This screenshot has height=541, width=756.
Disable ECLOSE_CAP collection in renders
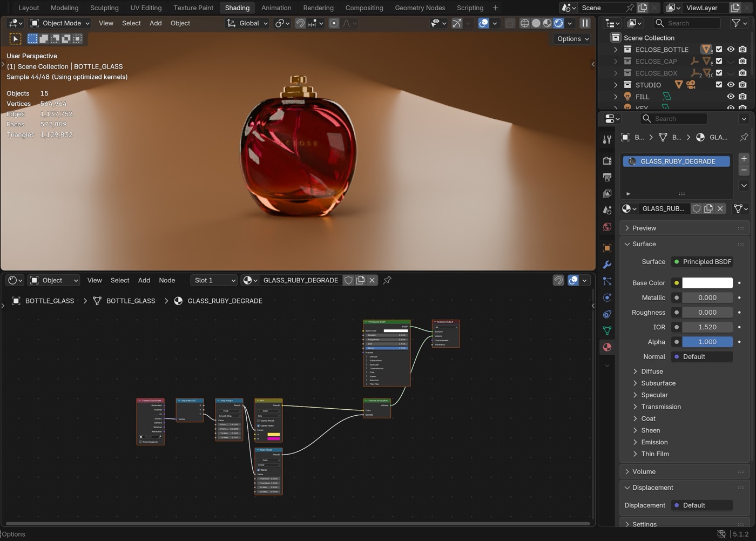point(742,61)
